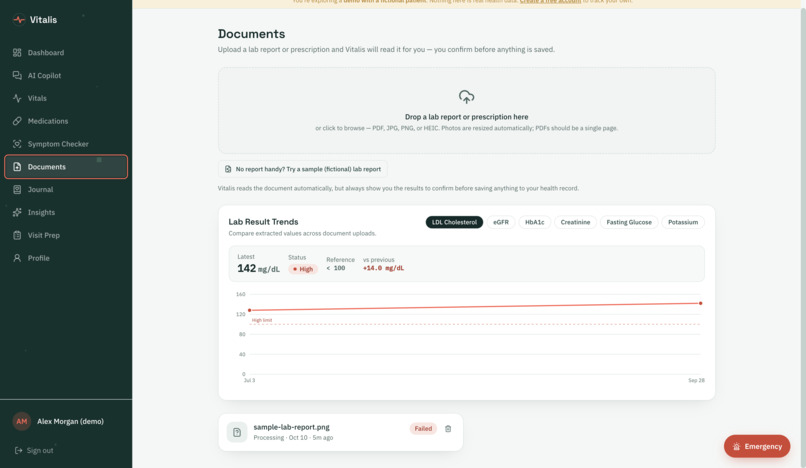Viewport: 806px width, 468px height.
Task: Click the High status badge
Action: click(303, 269)
